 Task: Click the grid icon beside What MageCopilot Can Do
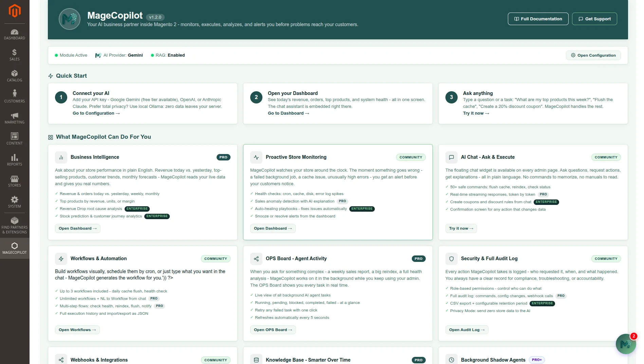click(51, 137)
